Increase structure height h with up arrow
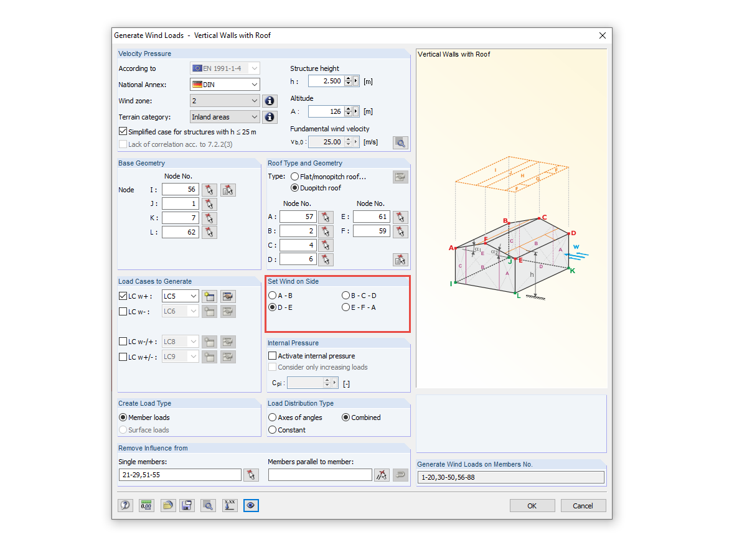 click(x=348, y=78)
